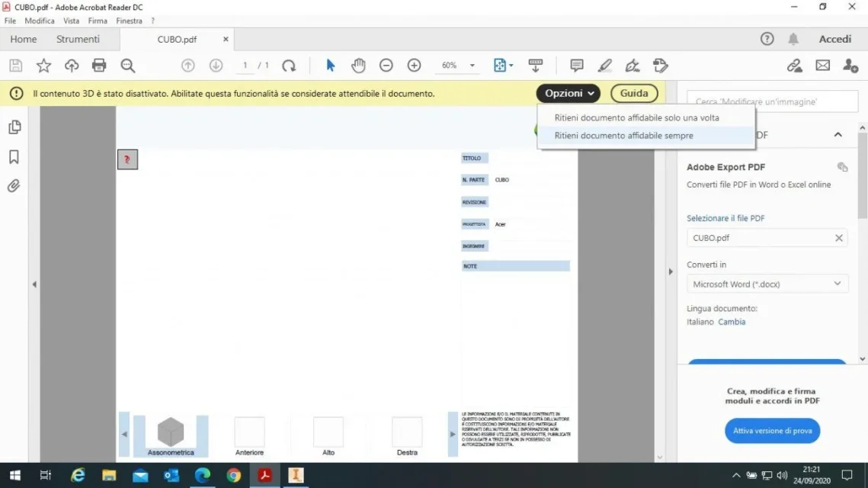Open the help question mark icon
The height and width of the screenshot is (488, 868).
(x=767, y=39)
